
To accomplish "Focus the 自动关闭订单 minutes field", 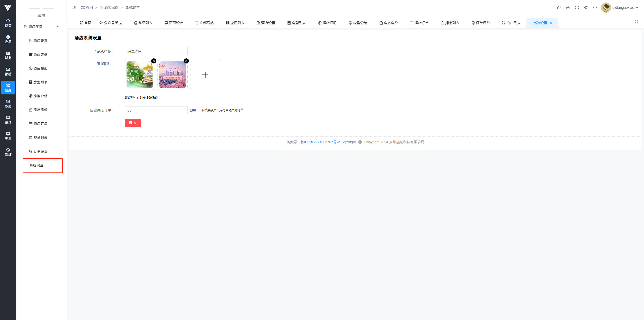I will pos(156,110).
